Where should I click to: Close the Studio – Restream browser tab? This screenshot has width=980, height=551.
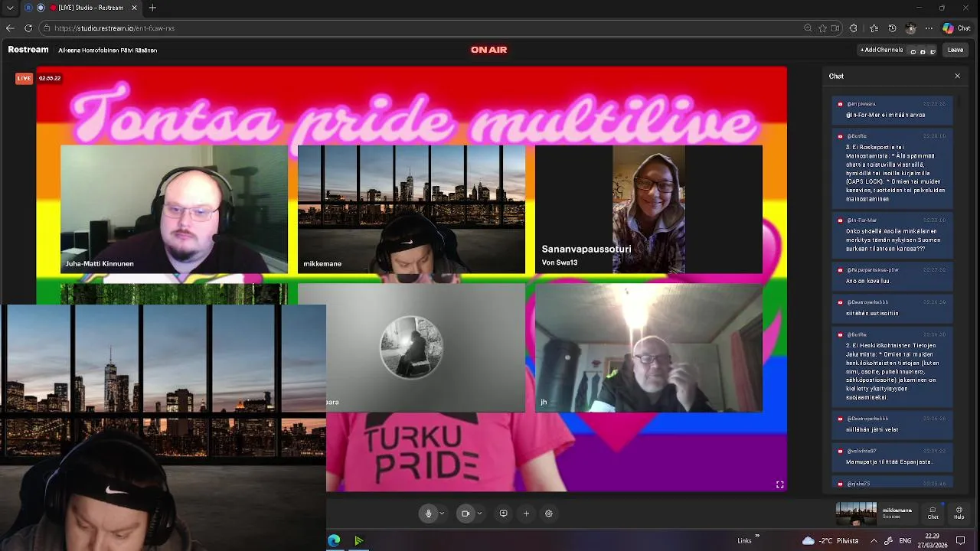[x=135, y=8]
